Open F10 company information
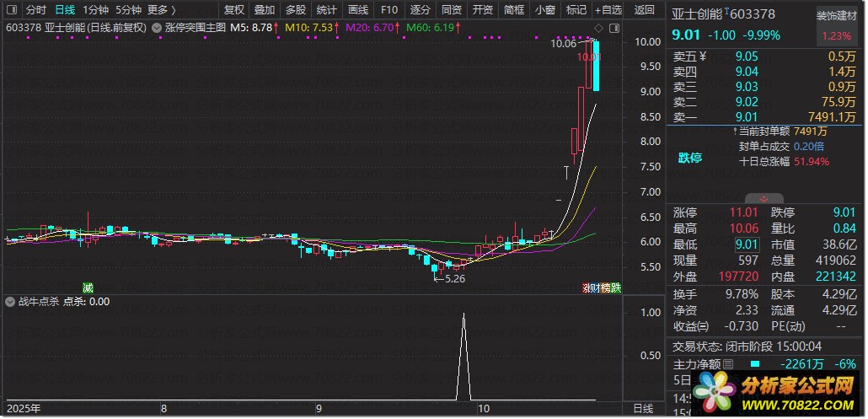 [388, 10]
